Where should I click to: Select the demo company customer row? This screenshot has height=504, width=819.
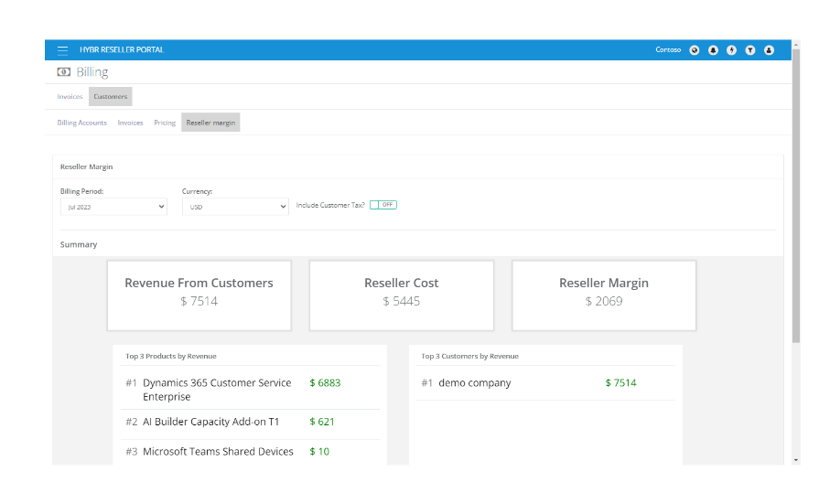(475, 383)
